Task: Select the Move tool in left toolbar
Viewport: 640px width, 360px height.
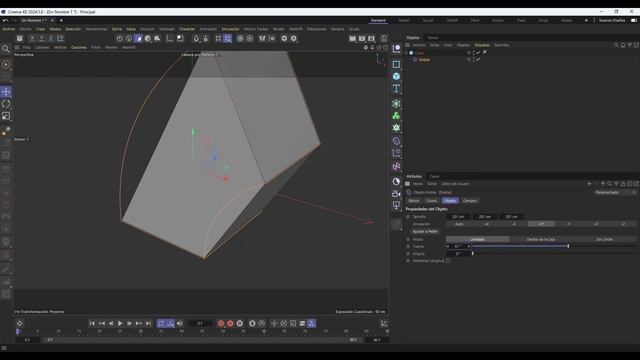Action: pyautogui.click(x=6, y=92)
